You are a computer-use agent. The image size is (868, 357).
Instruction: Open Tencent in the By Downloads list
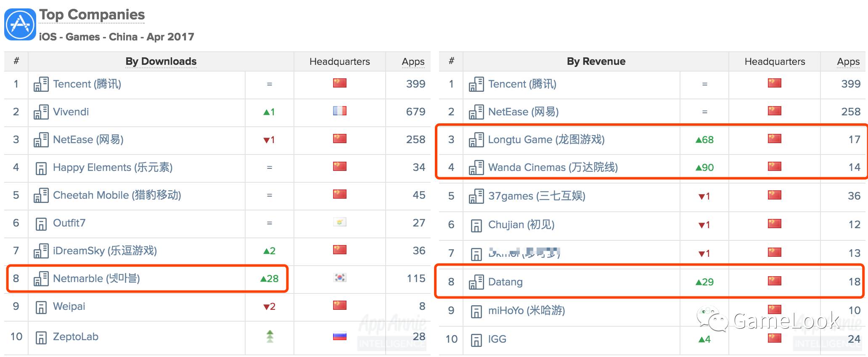click(x=87, y=84)
